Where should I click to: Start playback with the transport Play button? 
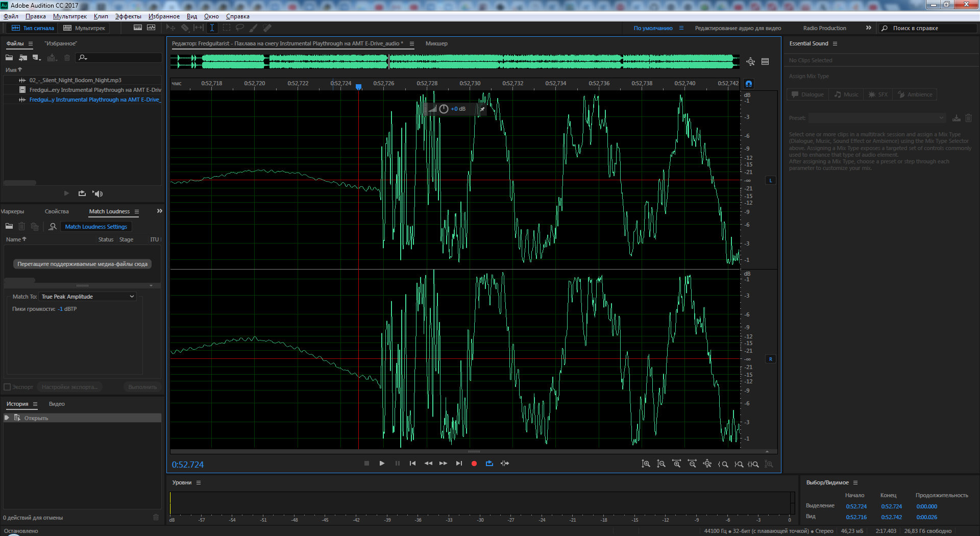tap(382, 464)
